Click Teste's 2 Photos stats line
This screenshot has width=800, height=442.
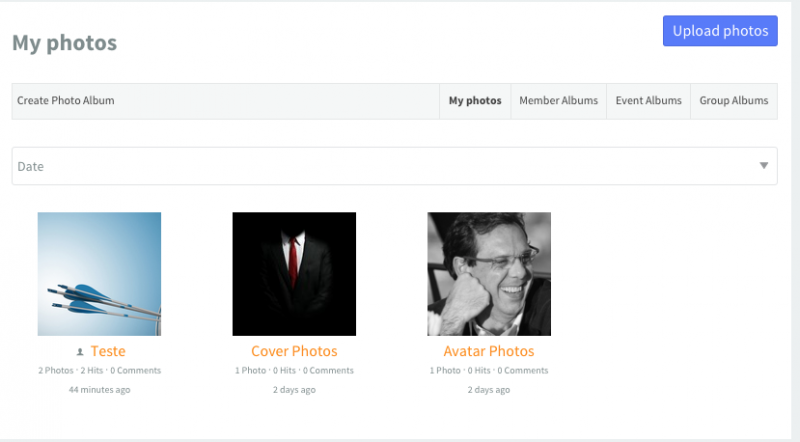point(99,371)
